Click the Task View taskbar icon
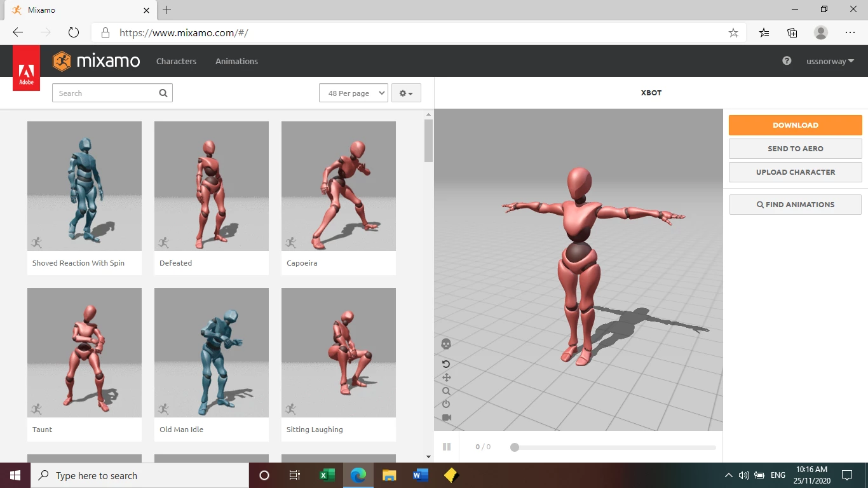Image resolution: width=868 pixels, height=488 pixels. coord(295,475)
